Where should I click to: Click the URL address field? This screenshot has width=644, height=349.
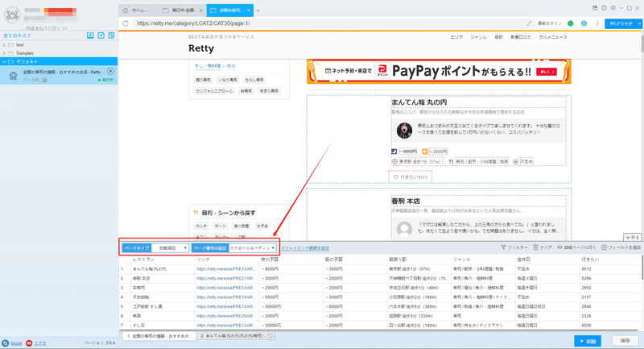[328, 23]
